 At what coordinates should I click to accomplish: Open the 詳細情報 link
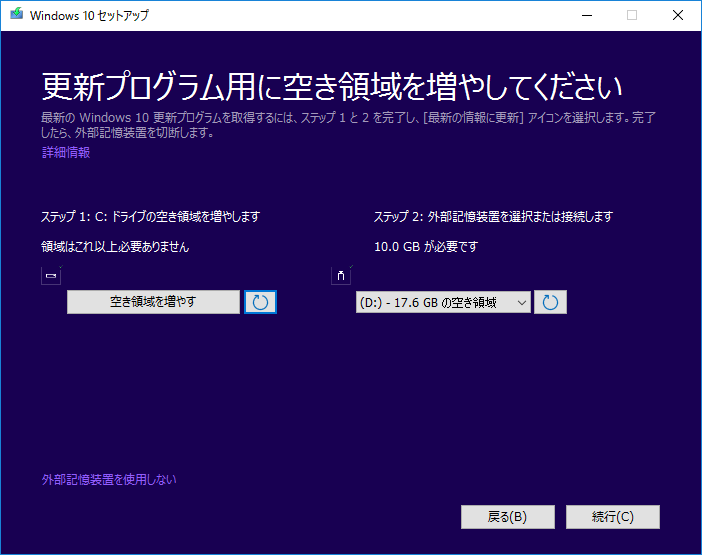tap(66, 153)
